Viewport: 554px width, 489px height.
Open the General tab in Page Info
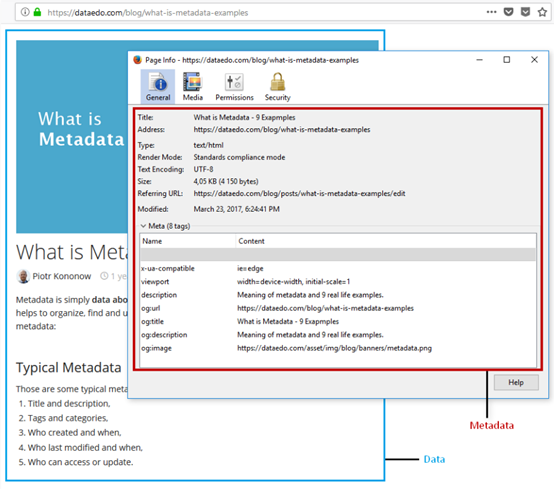point(158,87)
